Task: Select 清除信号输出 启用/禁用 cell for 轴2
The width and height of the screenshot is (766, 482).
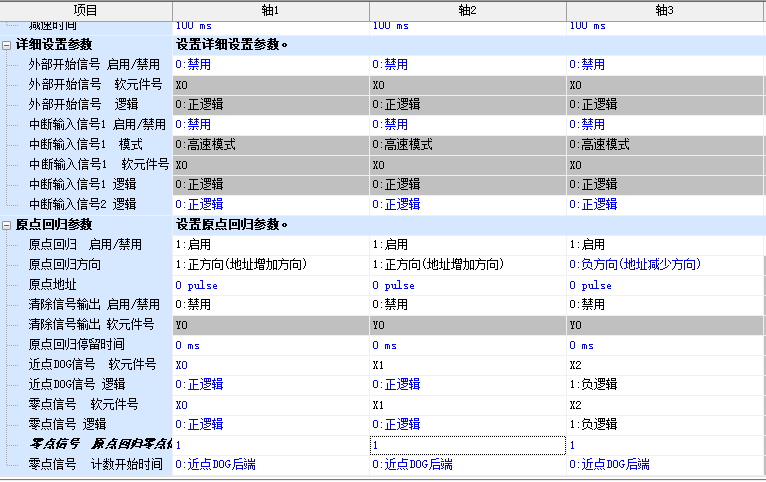Action: [x=468, y=305]
